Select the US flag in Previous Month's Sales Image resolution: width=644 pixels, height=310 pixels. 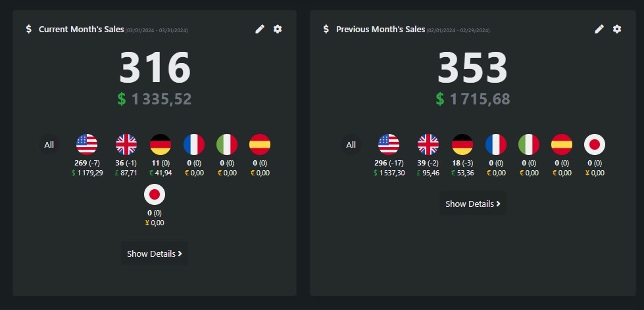click(x=389, y=144)
